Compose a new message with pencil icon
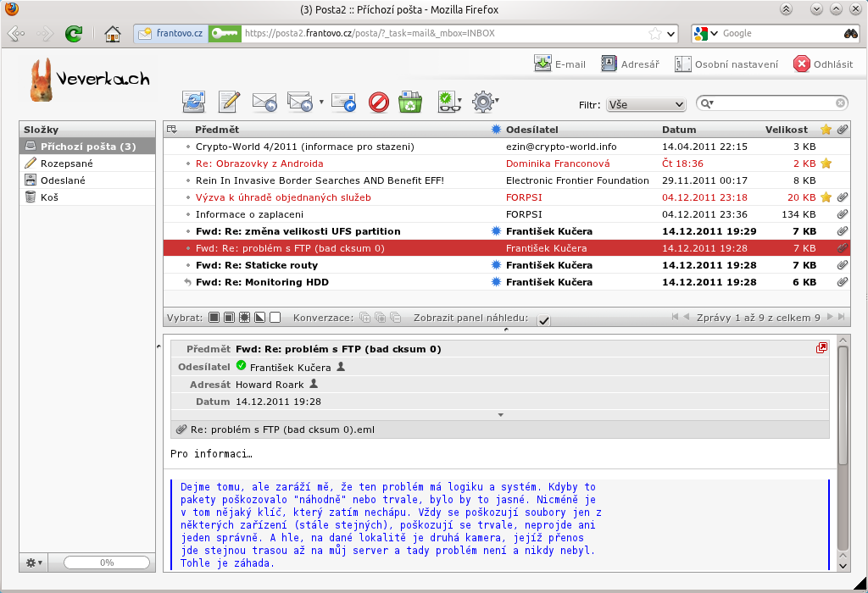 (x=229, y=103)
